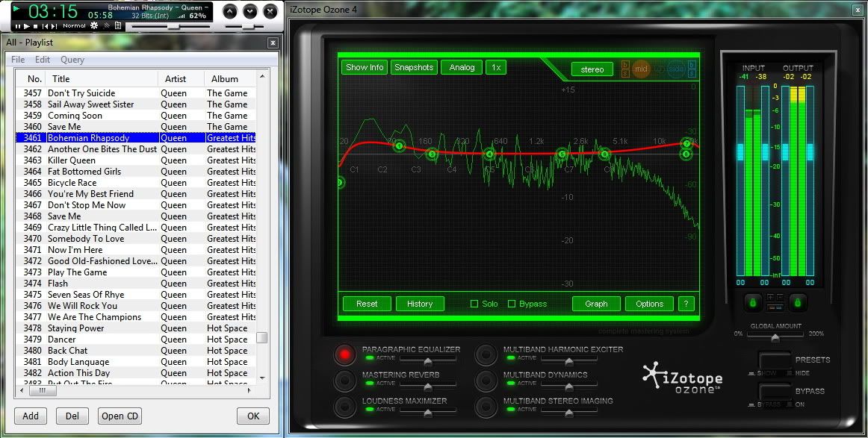Open the Mastering Reverb module

[x=344, y=381]
